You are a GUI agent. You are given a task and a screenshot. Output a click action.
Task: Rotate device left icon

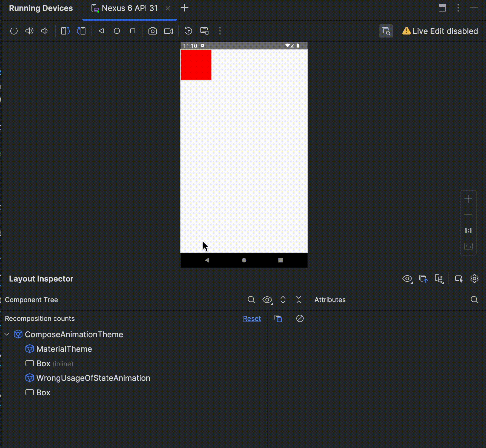pos(65,31)
